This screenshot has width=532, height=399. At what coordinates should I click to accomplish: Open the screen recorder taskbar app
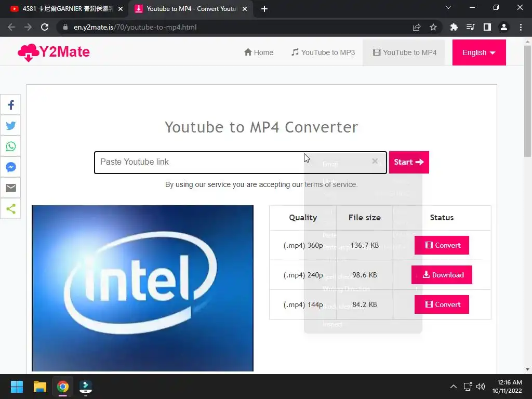click(86, 387)
